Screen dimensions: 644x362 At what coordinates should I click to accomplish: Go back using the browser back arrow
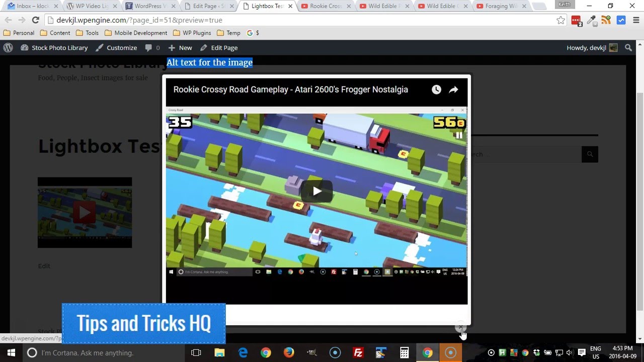[8, 20]
